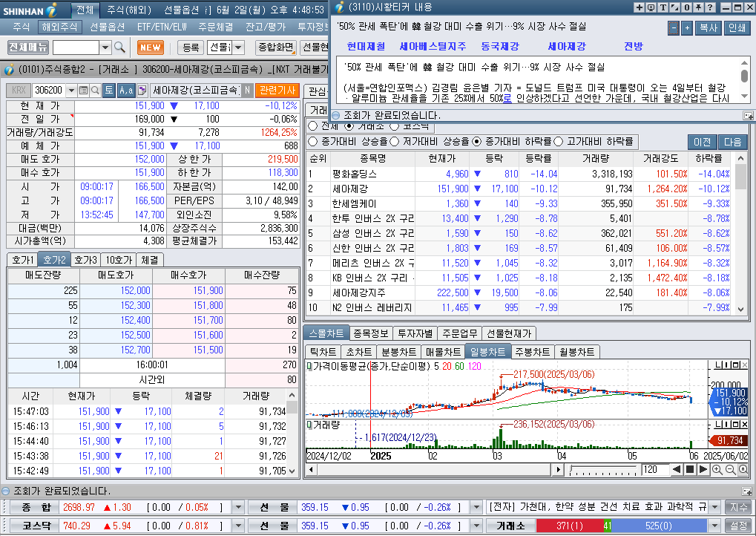This screenshot has width=756, height=536.
Task: Select 코스닥 market radio button
Action: 395,126
